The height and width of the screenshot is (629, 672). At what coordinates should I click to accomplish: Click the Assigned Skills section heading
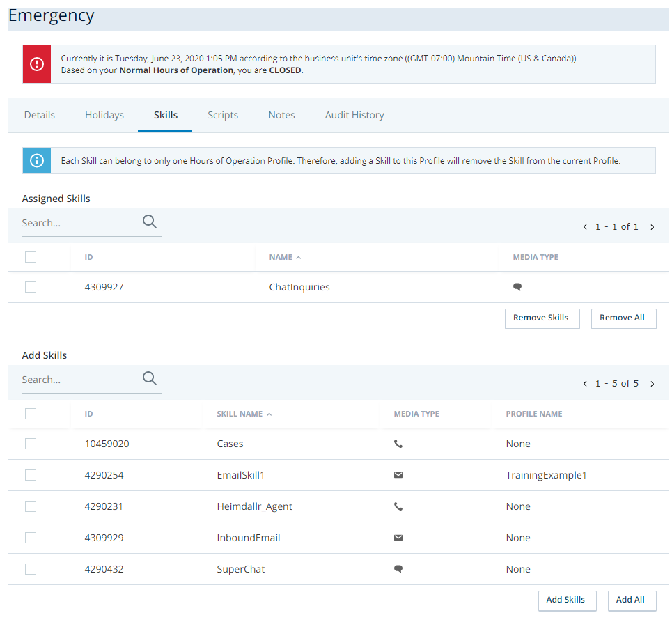click(x=56, y=199)
